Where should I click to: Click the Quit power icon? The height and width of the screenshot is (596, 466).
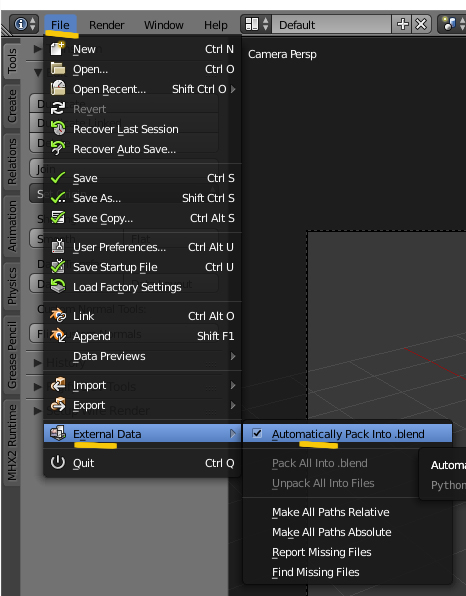[58, 463]
